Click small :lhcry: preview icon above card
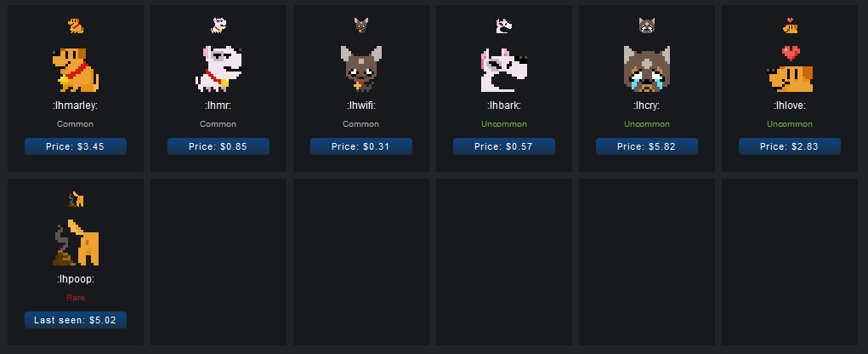 [647, 26]
